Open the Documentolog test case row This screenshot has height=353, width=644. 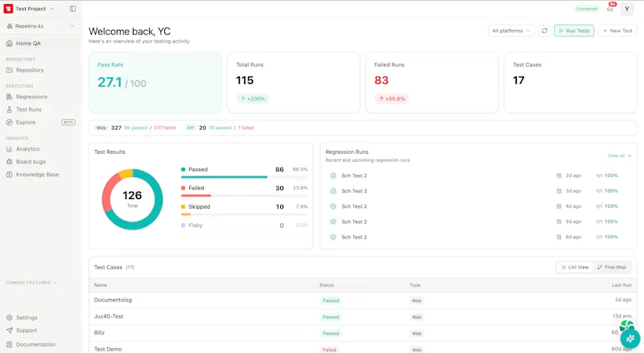point(363,301)
